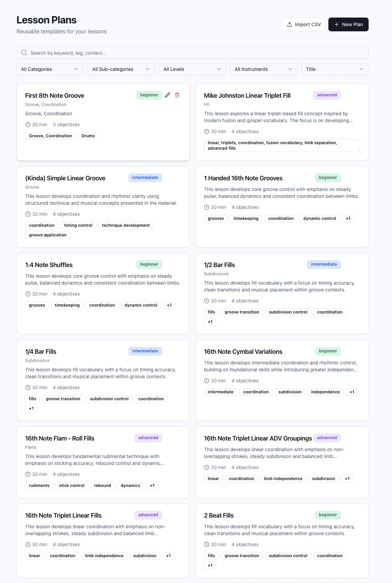Click the intermediate tag chip on Cymbal Variations
Image resolution: width=392 pixels, height=583 pixels.
[220, 392]
